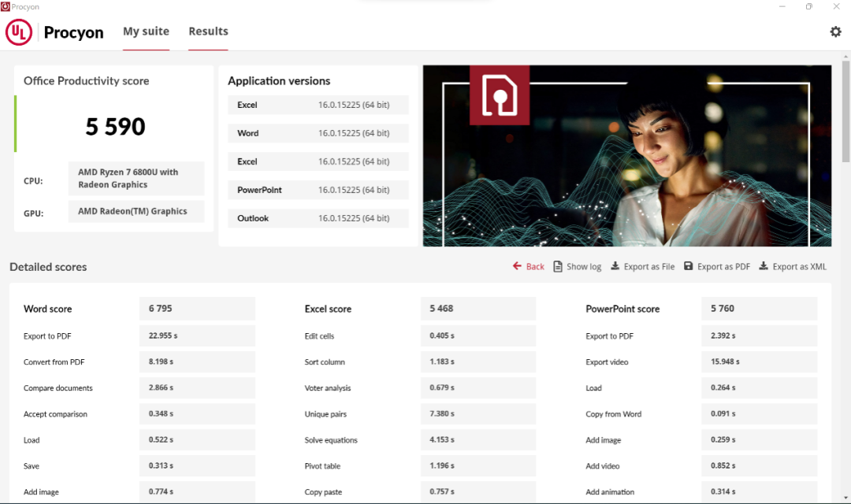Click Voter analysis value 0.679 s
The height and width of the screenshot is (504, 851).
pyautogui.click(x=478, y=388)
